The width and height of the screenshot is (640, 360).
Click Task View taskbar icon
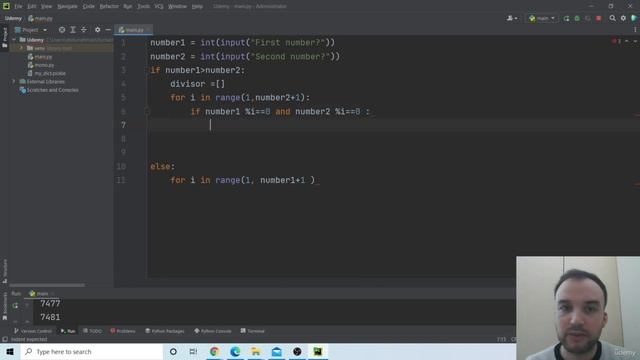click(x=193, y=351)
